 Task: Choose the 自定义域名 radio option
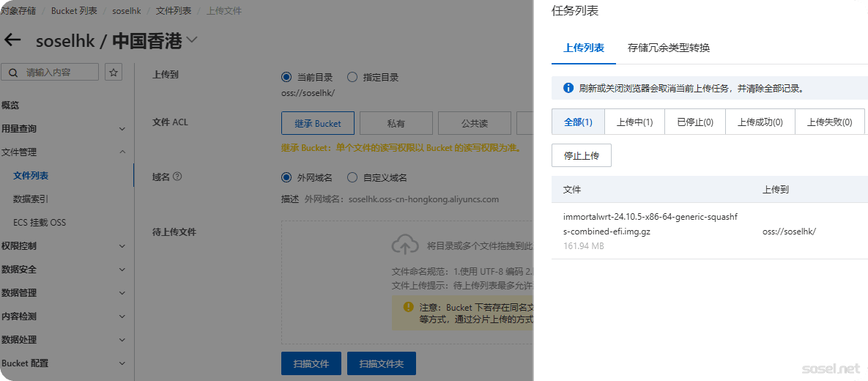click(x=352, y=177)
